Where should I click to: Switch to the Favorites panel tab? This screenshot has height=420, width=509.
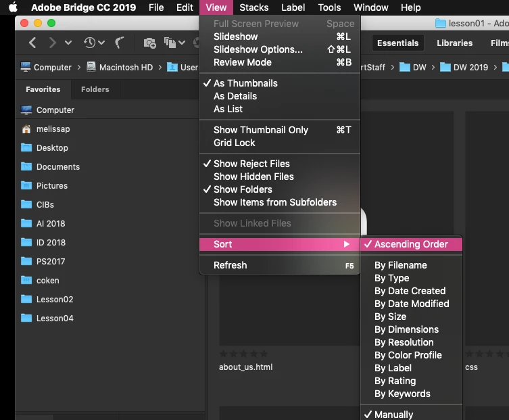[43, 89]
